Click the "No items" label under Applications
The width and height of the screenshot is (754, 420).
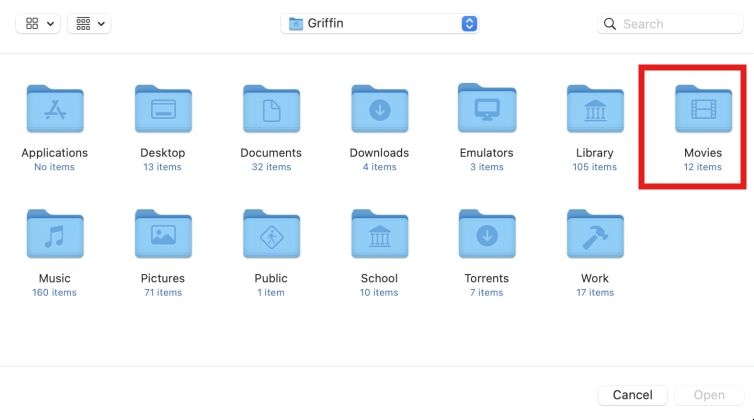(54, 167)
